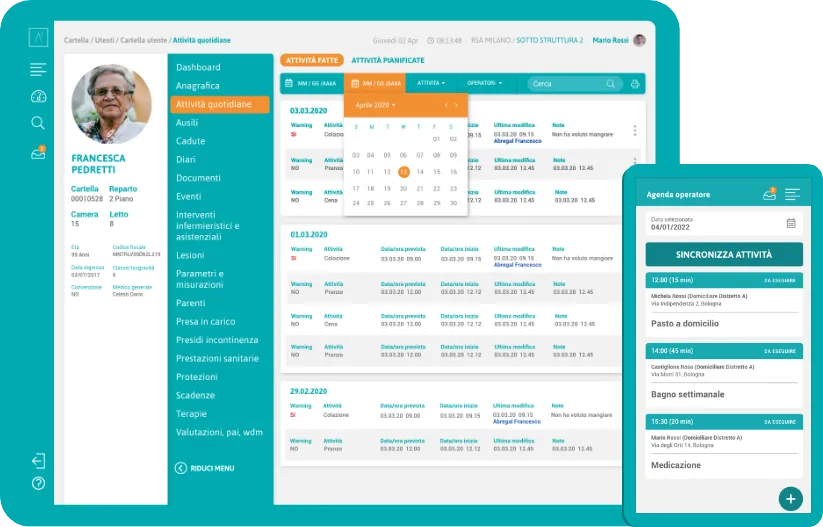The width and height of the screenshot is (823, 527).
Task: Open Valutazioni, pai, wdm menu item
Action: [x=219, y=432]
